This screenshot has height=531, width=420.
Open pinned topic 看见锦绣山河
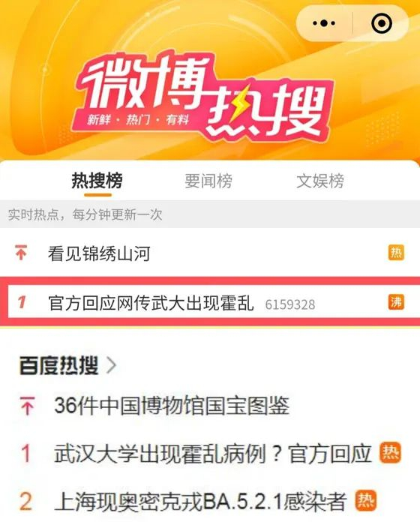coord(99,253)
